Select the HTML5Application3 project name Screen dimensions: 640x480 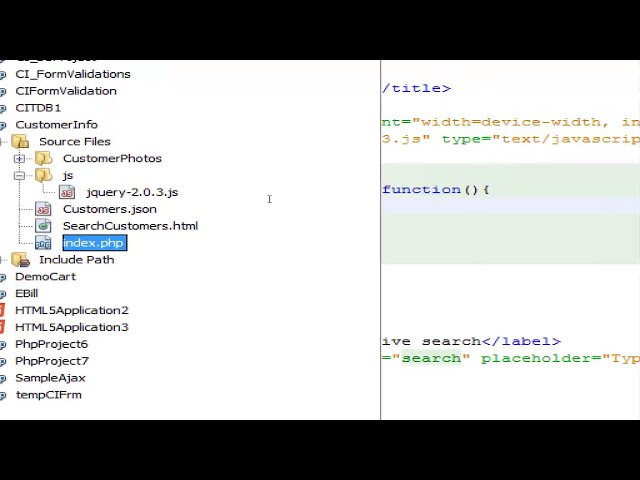pos(72,327)
